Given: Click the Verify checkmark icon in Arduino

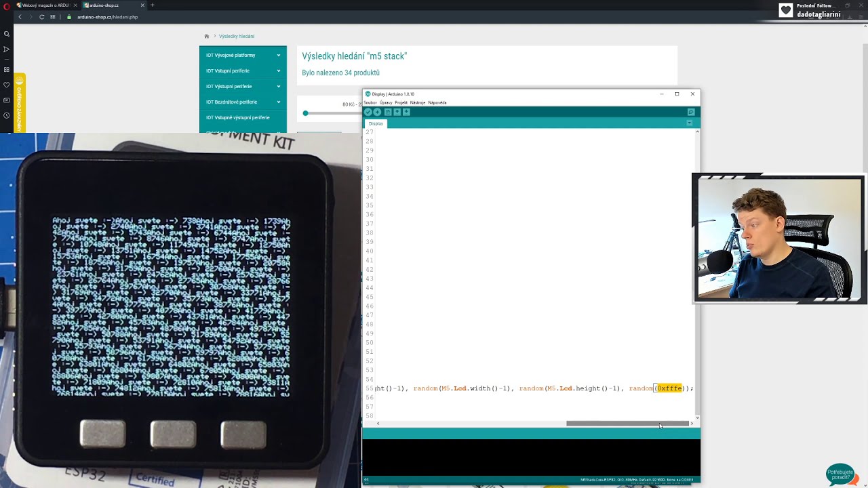Looking at the screenshot, I should click(x=368, y=113).
